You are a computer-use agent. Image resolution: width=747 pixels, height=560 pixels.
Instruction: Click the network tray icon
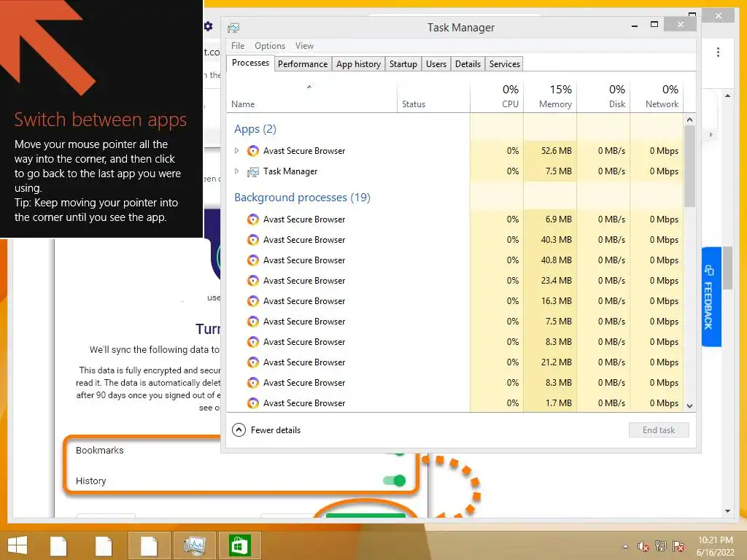661,545
